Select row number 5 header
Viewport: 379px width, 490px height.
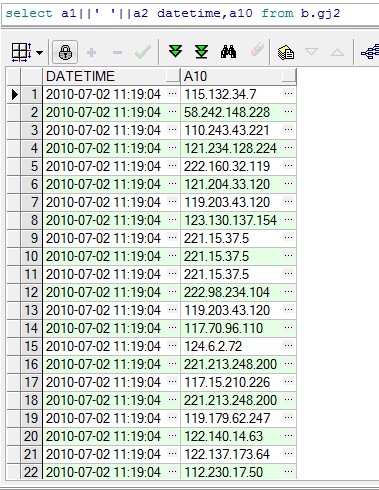[x=31, y=167]
